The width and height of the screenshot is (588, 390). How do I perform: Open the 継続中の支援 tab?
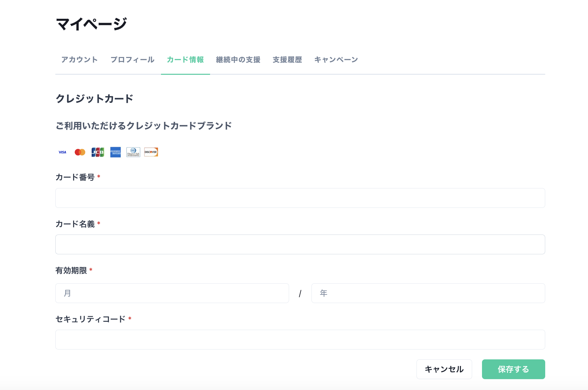click(238, 60)
